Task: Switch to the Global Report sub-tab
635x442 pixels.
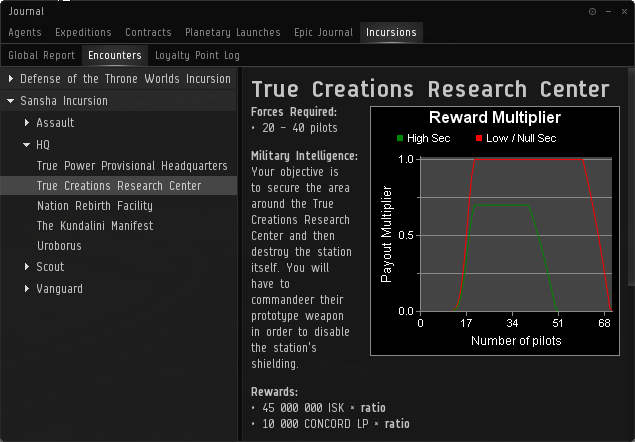Action: click(41, 55)
